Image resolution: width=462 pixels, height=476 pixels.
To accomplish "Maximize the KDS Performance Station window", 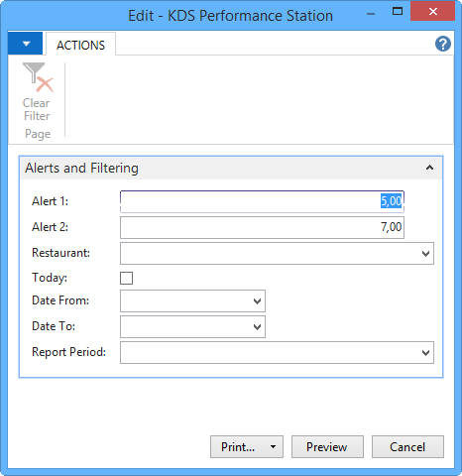I will (398, 12).
